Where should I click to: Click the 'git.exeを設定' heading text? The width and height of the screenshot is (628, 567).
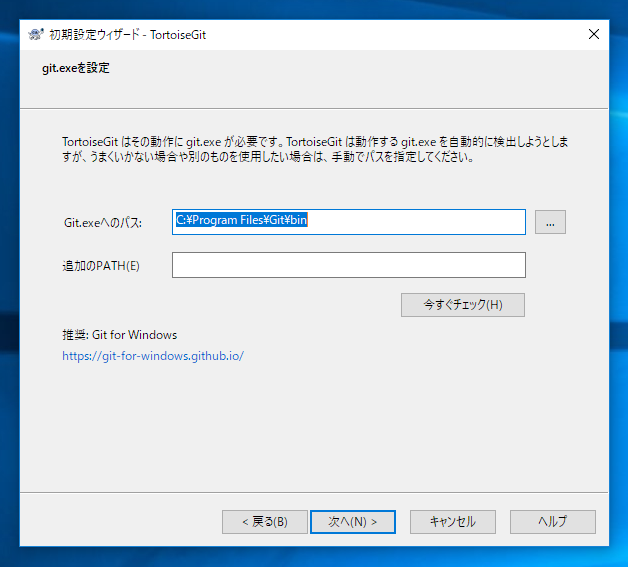(x=76, y=68)
